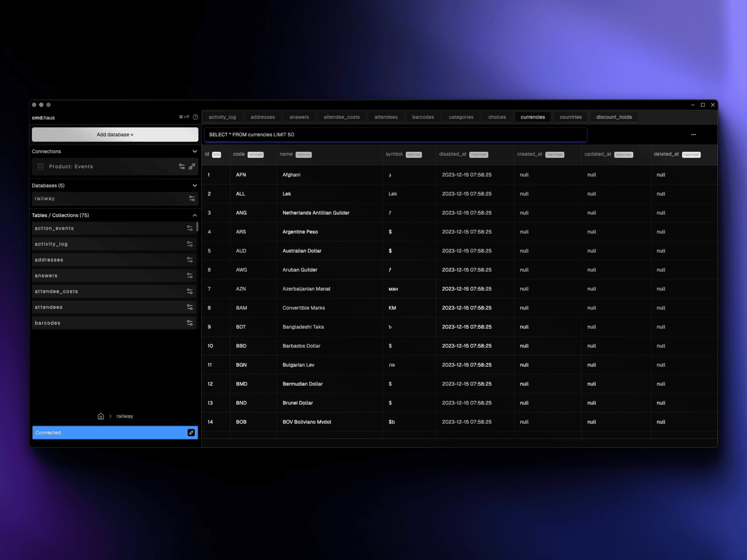Click the home icon in the breadcrumb bar
This screenshot has height=560, width=747.
(101, 416)
